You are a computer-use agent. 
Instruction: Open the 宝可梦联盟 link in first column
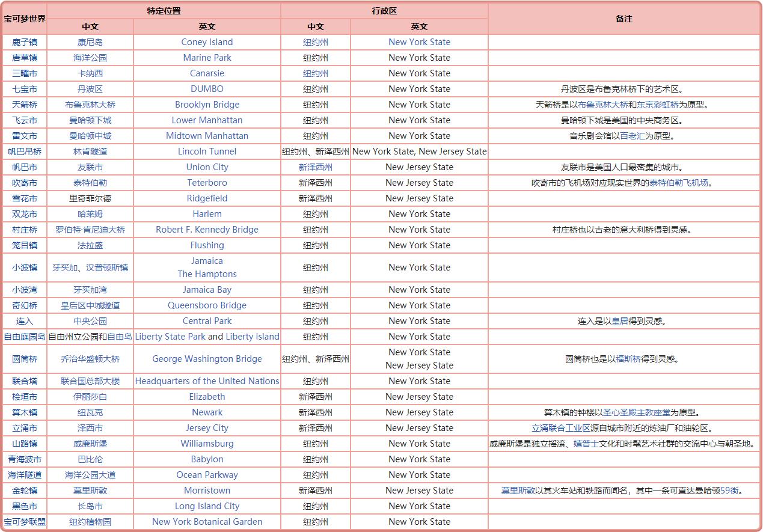tap(25, 522)
